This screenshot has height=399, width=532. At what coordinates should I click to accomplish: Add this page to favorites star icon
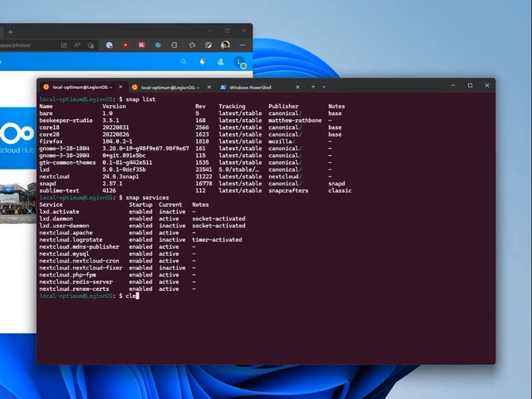click(90, 45)
